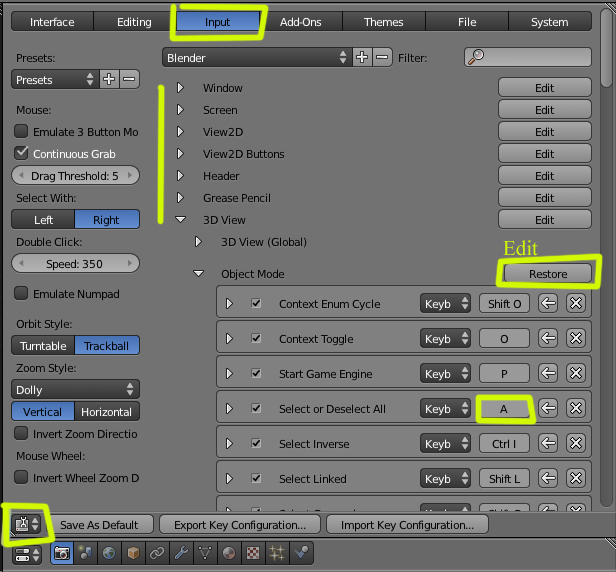This screenshot has height=572, width=616.
Task: Open the Material sphere icon
Action: pyautogui.click(x=229, y=554)
